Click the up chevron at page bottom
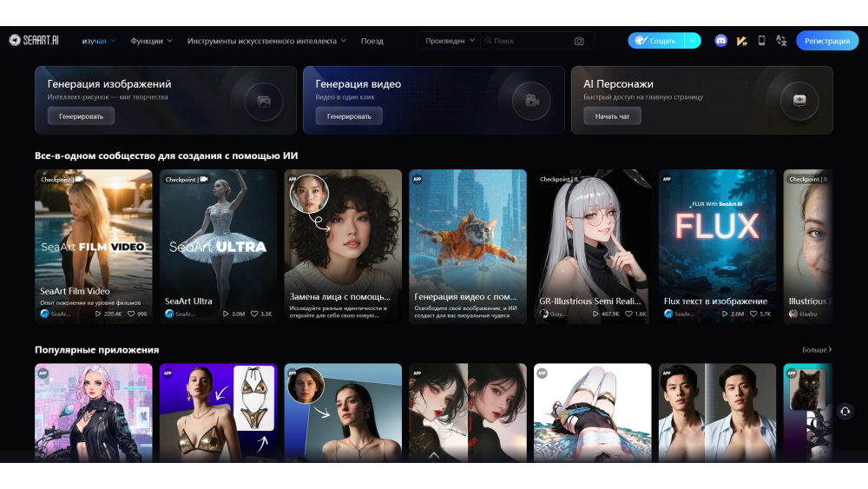The height and width of the screenshot is (489, 868). (434, 455)
